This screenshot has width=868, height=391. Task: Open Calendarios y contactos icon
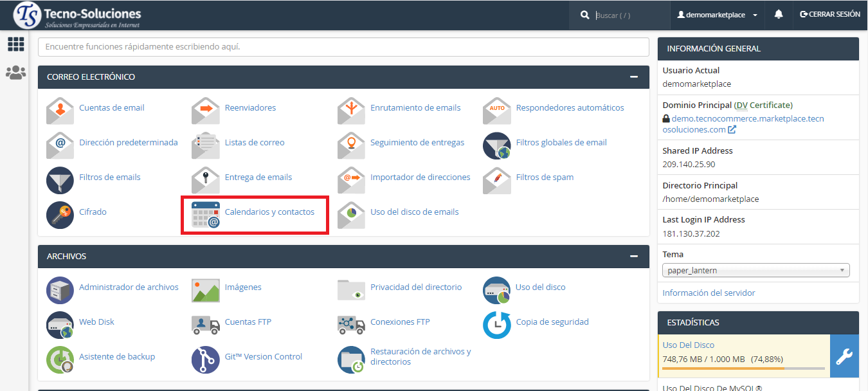206,215
